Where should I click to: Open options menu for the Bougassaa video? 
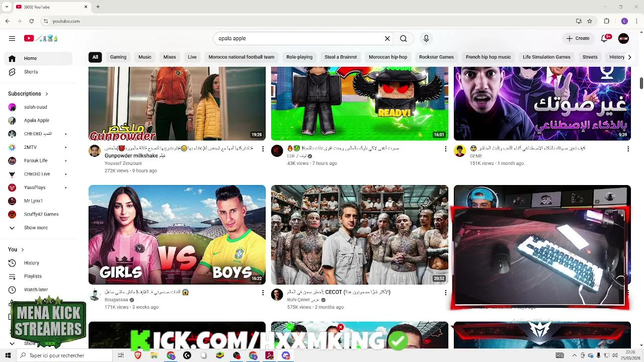(263, 293)
